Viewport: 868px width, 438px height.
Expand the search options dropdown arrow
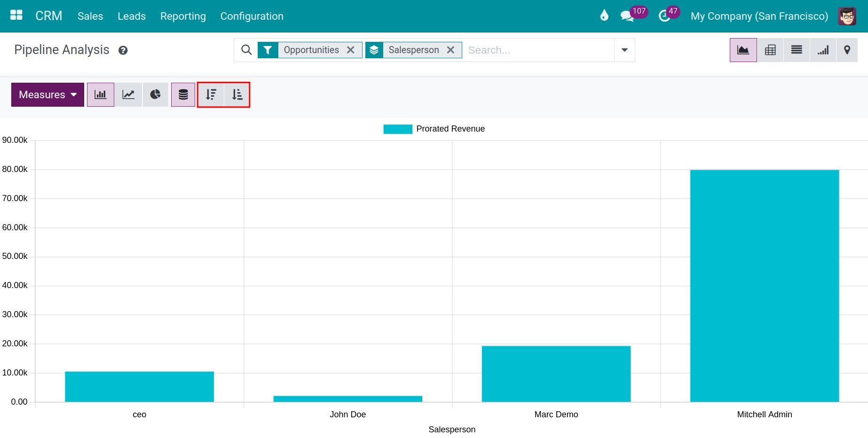coord(624,50)
